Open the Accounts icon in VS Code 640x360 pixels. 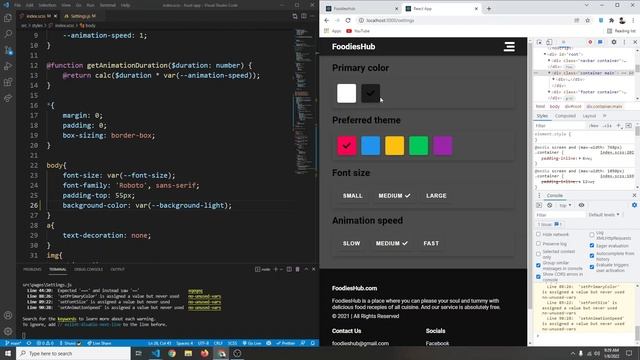click(x=8, y=315)
